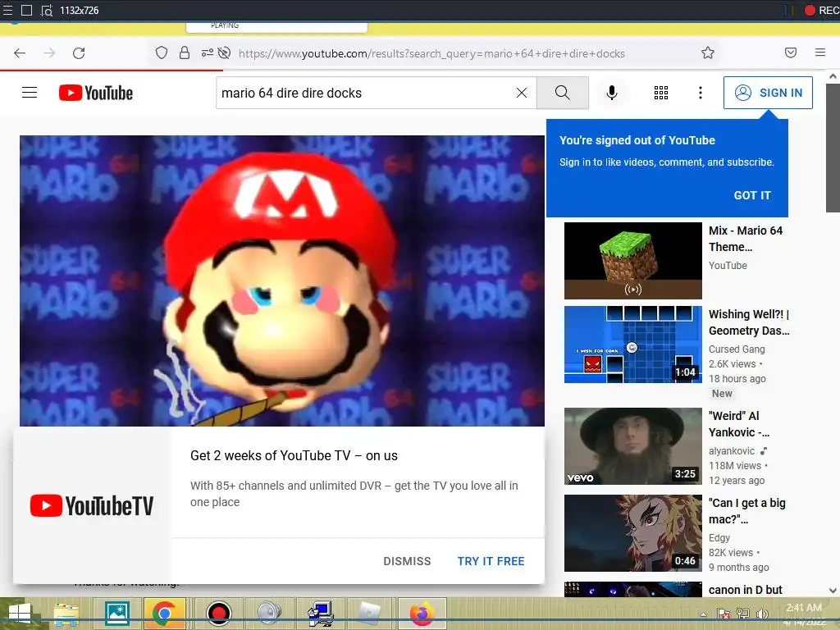Screen dimensions: 840x630
Task: Open the speaker taskbar application
Action: point(269,614)
